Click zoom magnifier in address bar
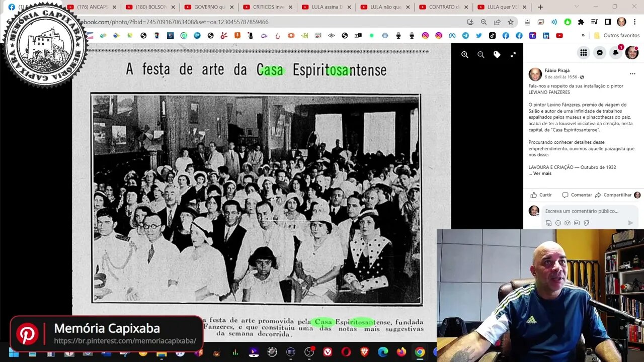This screenshot has width=644, height=362. pos(484,22)
